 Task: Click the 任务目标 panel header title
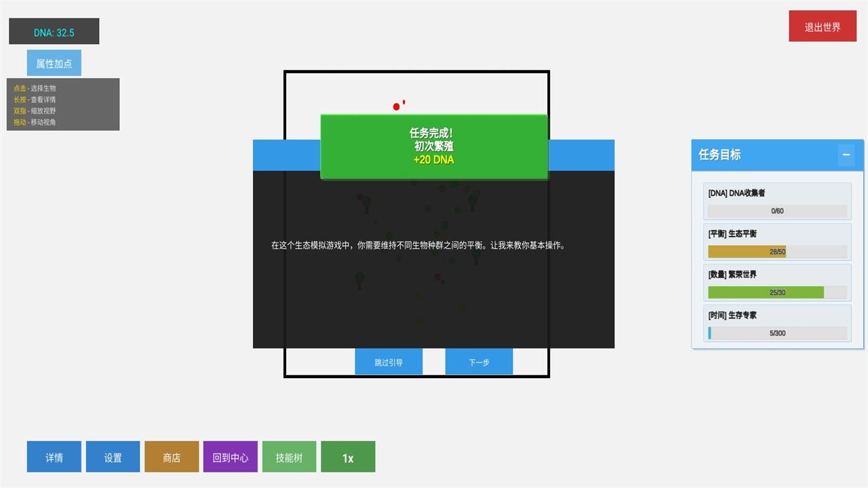[719, 155]
